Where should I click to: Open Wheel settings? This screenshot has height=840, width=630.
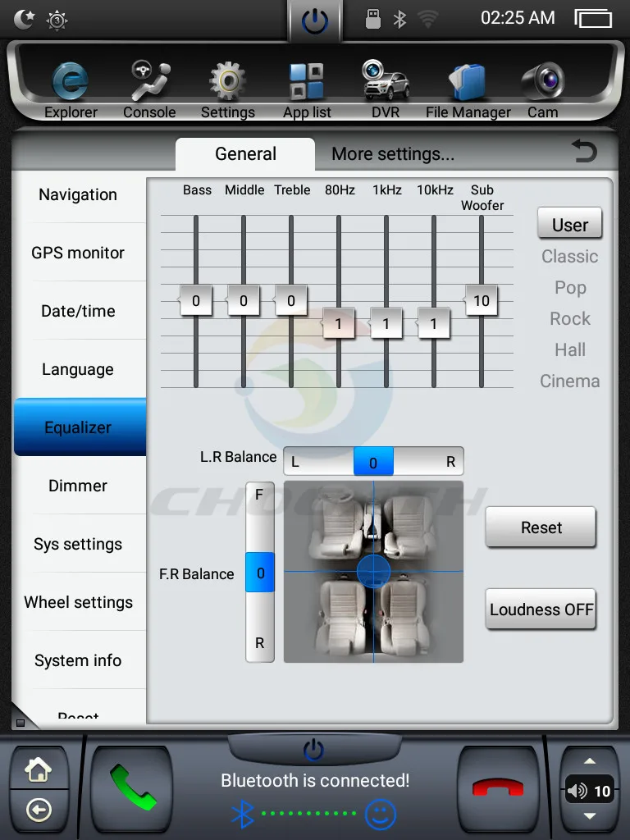pos(78,602)
